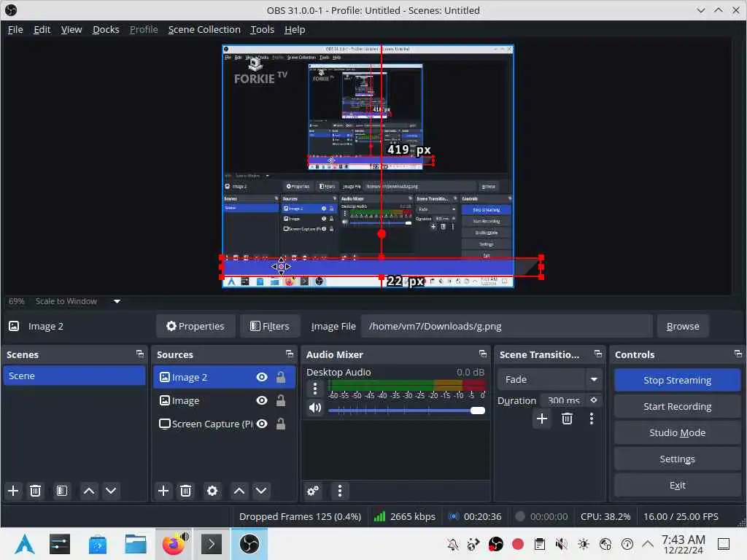Remove the scene transition trash icon
This screenshot has width=747, height=560.
point(567,419)
